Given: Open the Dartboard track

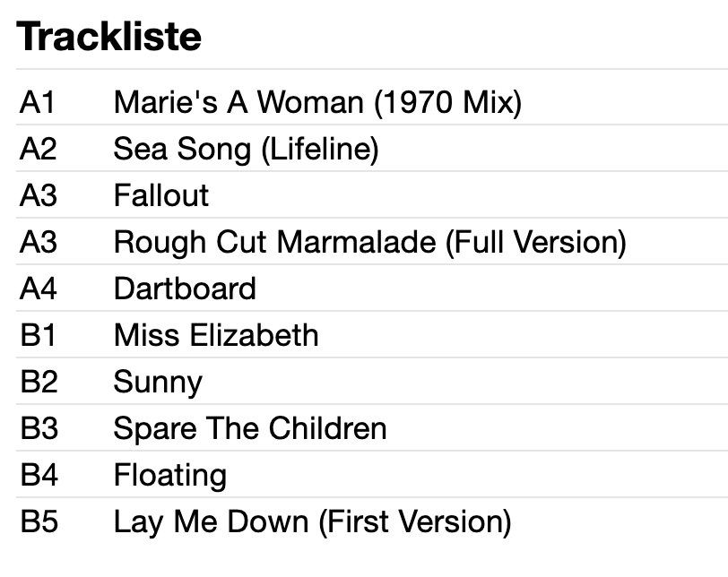Looking at the screenshot, I should 185,288.
